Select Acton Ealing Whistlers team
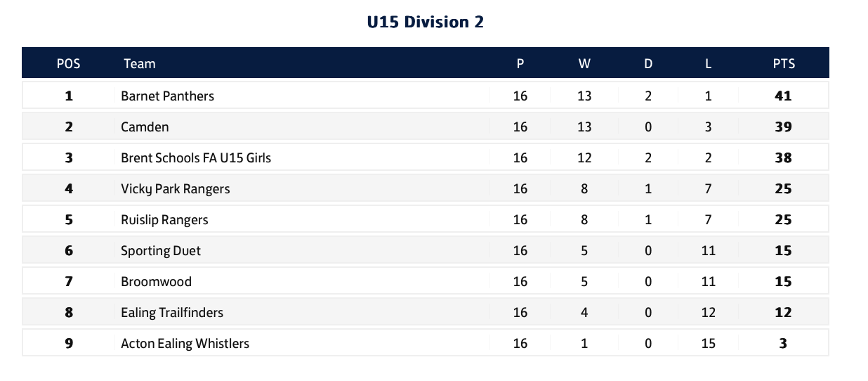 (x=185, y=343)
